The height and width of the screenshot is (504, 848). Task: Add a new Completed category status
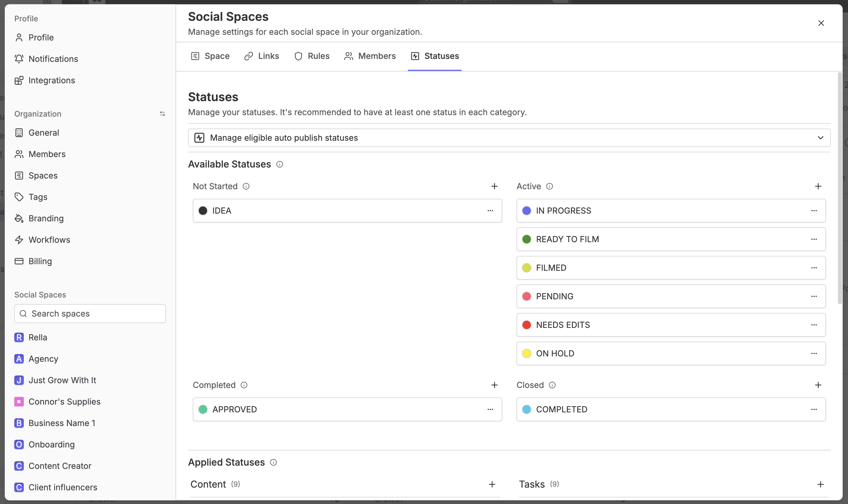coord(494,385)
